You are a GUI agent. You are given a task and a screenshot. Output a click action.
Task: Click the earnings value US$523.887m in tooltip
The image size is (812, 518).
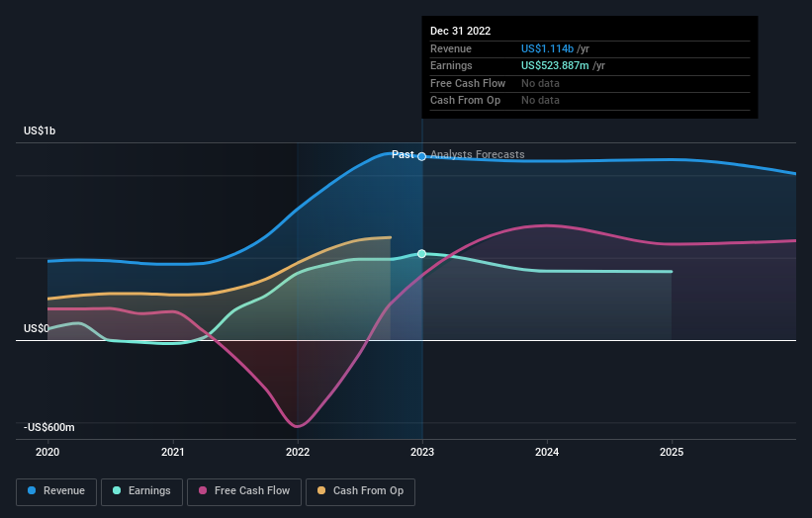point(555,65)
